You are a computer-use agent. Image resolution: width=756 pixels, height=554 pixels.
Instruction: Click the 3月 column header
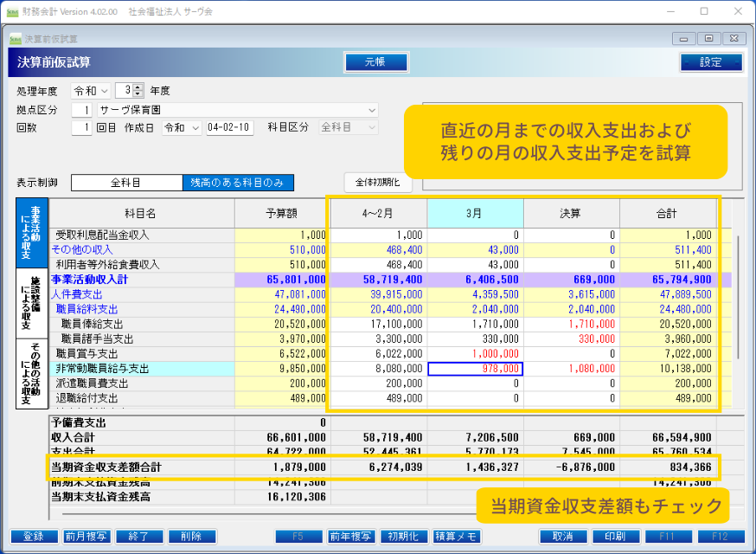pos(475,213)
